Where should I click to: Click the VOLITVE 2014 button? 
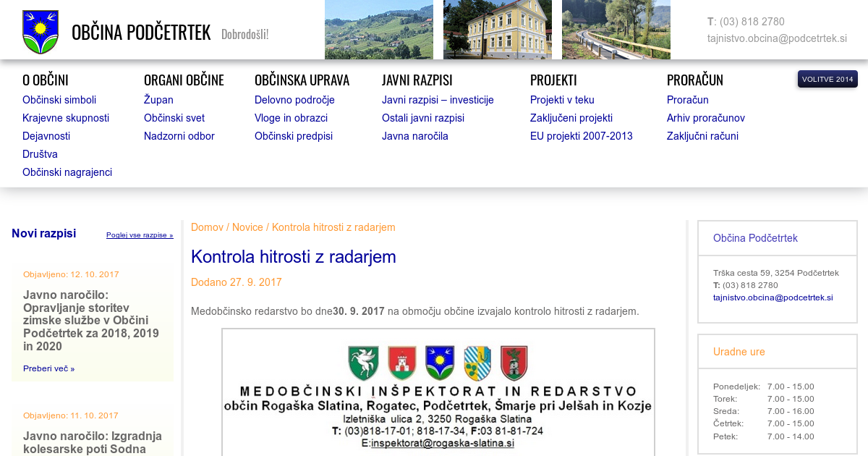pyautogui.click(x=827, y=79)
